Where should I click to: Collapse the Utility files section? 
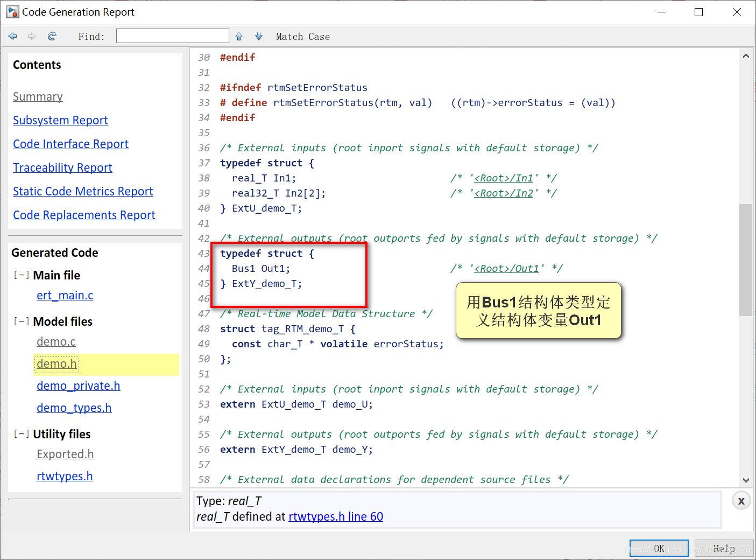[x=22, y=434]
